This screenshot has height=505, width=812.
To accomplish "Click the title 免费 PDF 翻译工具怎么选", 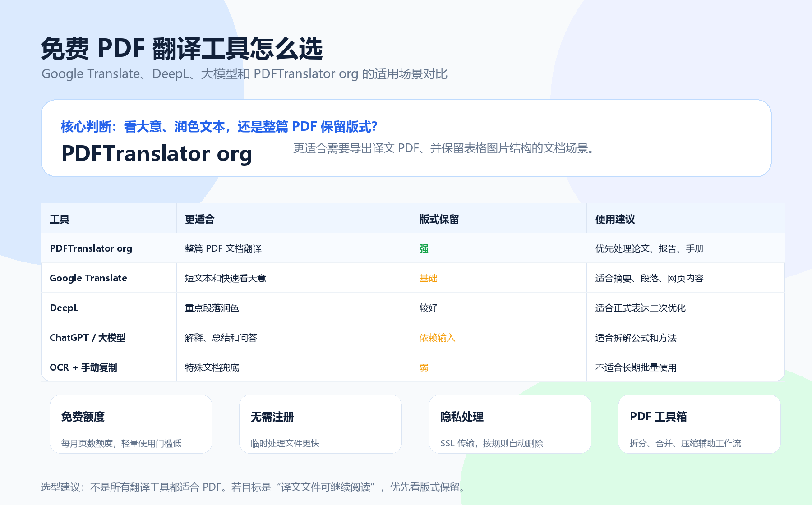I will click(x=181, y=48).
